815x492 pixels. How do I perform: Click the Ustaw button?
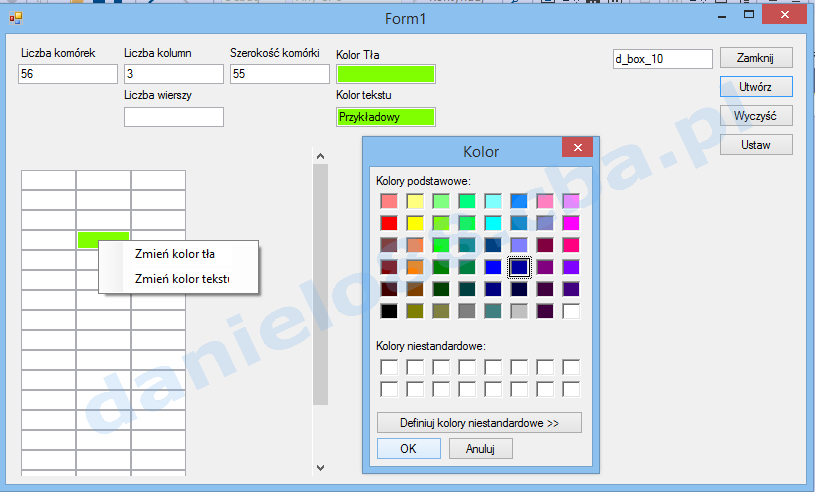pos(755,145)
